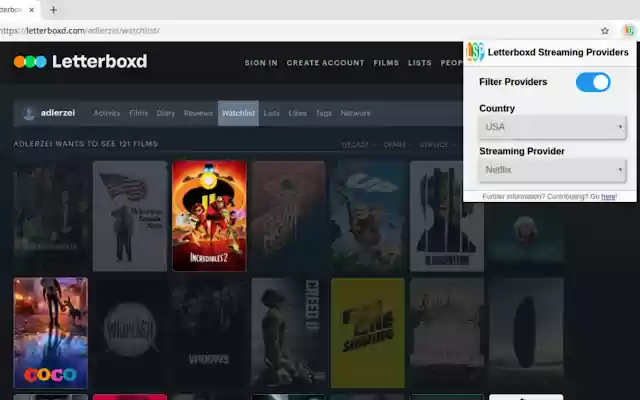Expand the SERVICE filter dropdown
Image resolution: width=640 pixels, height=400 pixels.
click(437, 144)
